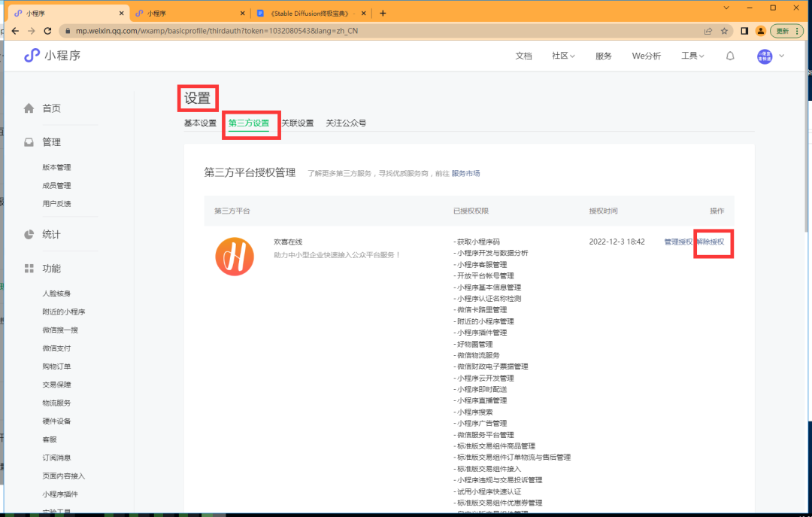Switch to the 基本设置 tab
The height and width of the screenshot is (517, 812).
[x=199, y=123]
